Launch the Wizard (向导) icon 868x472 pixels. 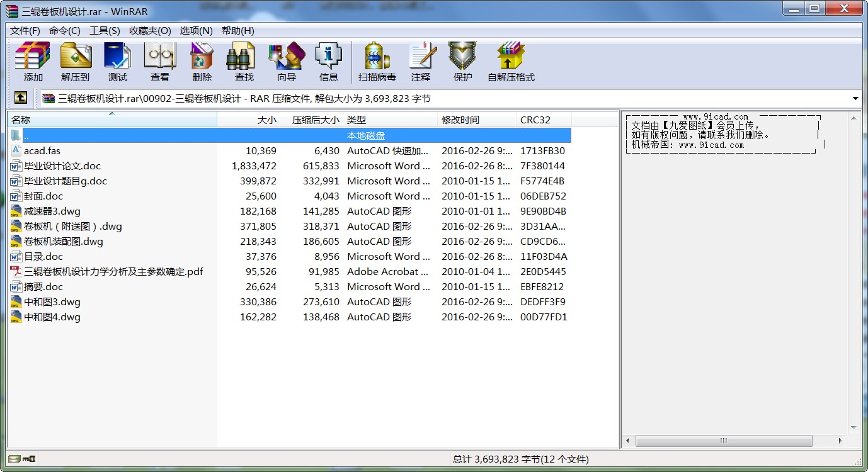(286, 62)
